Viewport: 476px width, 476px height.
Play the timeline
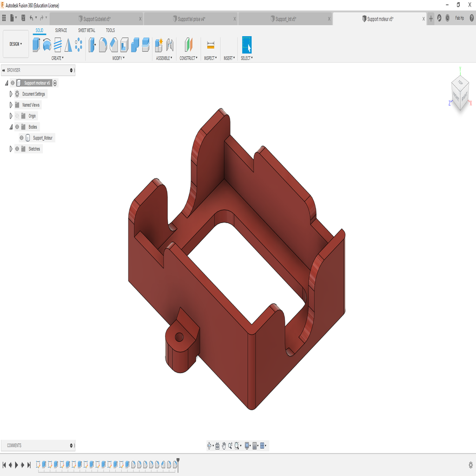point(16,465)
